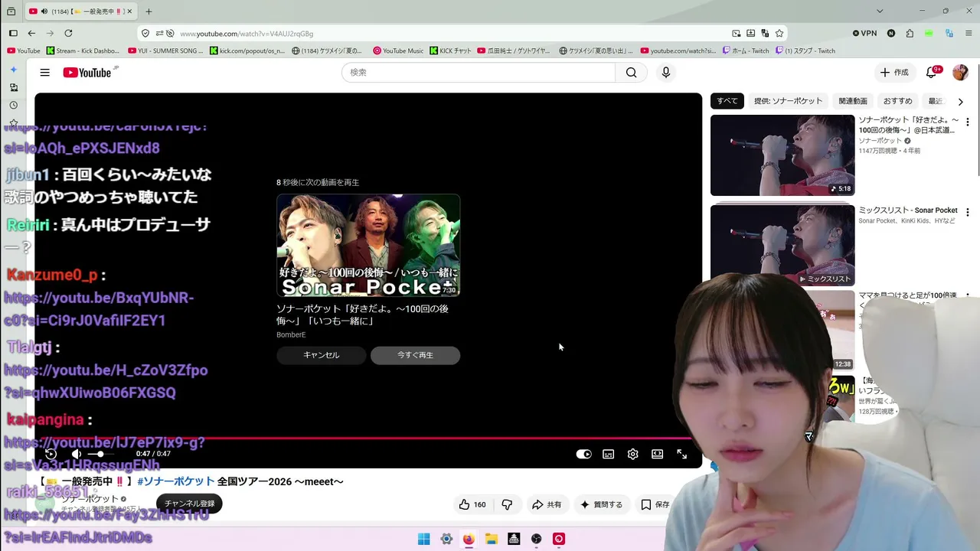Share the video using 共有

(547, 504)
